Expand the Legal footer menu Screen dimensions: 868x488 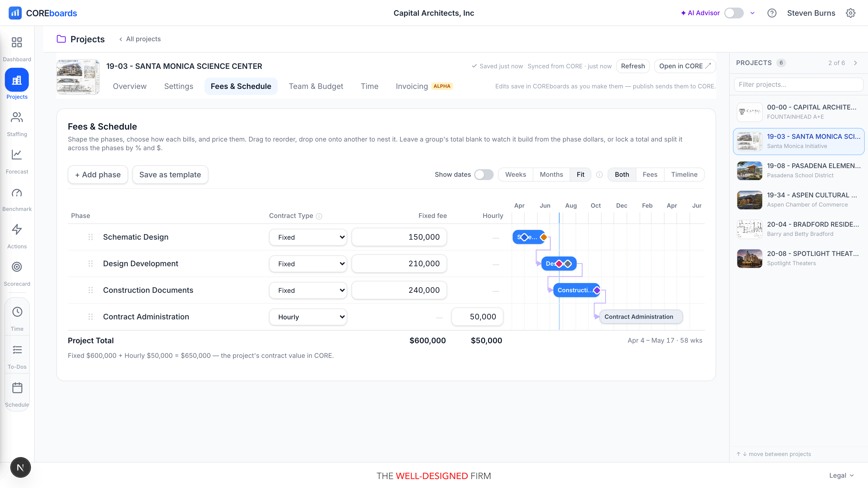tap(841, 475)
